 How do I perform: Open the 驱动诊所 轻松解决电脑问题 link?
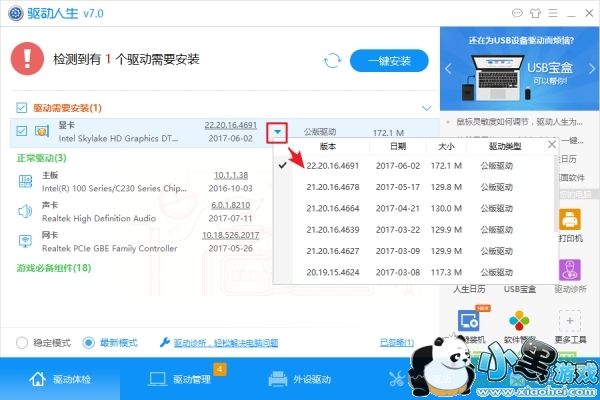click(226, 343)
